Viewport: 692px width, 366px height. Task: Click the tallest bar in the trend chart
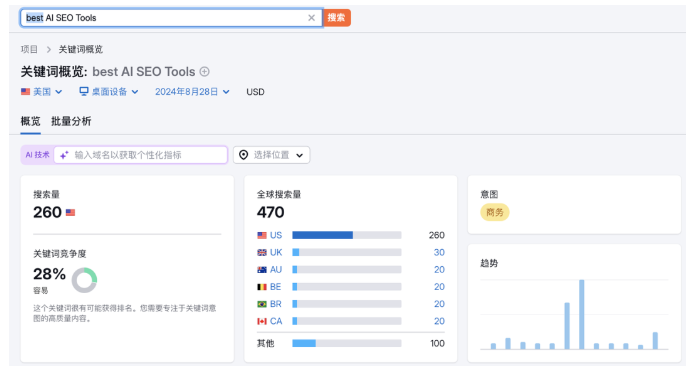pos(582,314)
